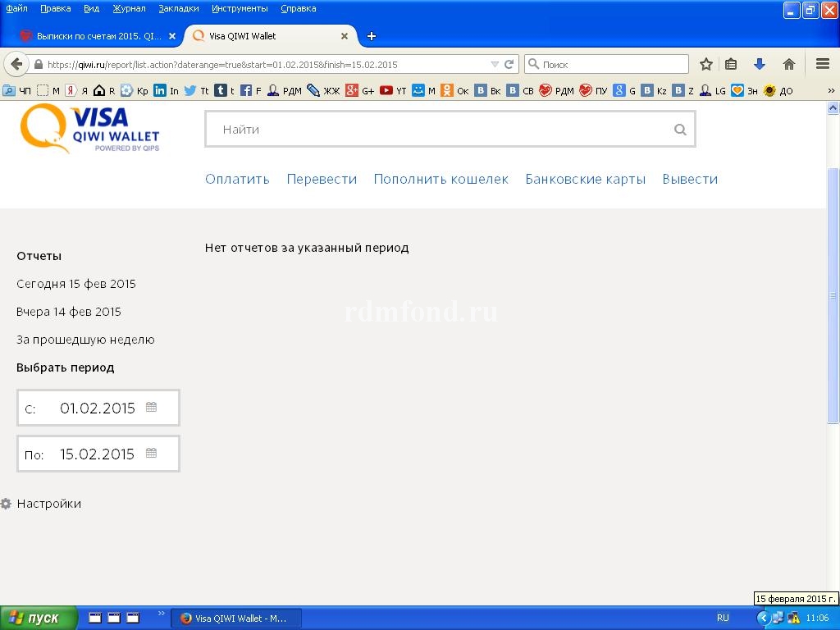The image size is (840, 630).
Task: Open the Банковские карты link
Action: tap(586, 179)
